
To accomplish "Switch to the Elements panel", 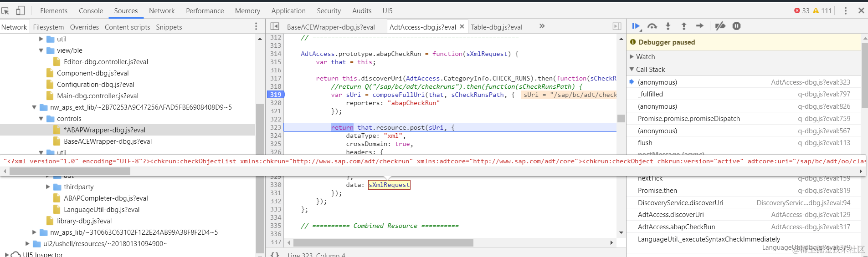I will tap(54, 10).
